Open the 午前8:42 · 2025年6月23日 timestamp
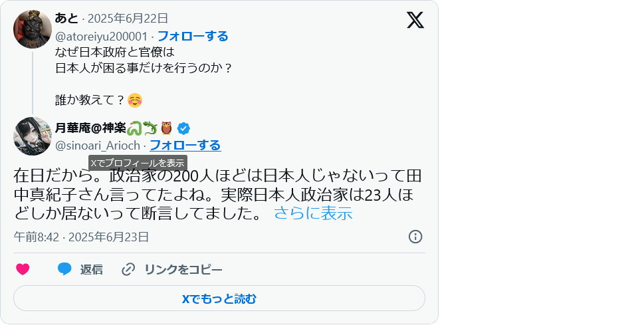This screenshot has height=331, width=644. (x=81, y=237)
